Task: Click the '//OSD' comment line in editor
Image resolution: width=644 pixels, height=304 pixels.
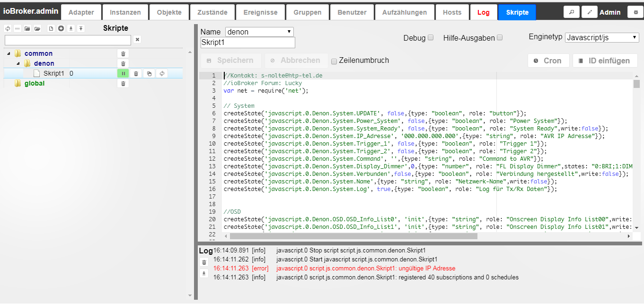Action: tap(233, 212)
